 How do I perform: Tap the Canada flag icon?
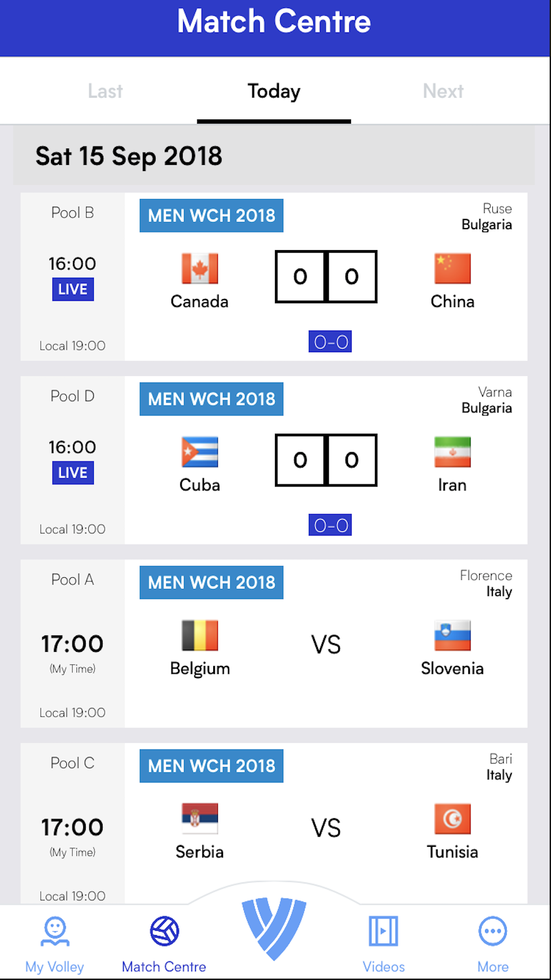click(199, 268)
